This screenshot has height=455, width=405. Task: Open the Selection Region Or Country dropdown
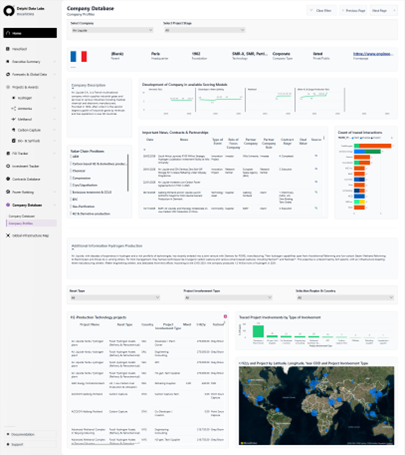[345, 297]
